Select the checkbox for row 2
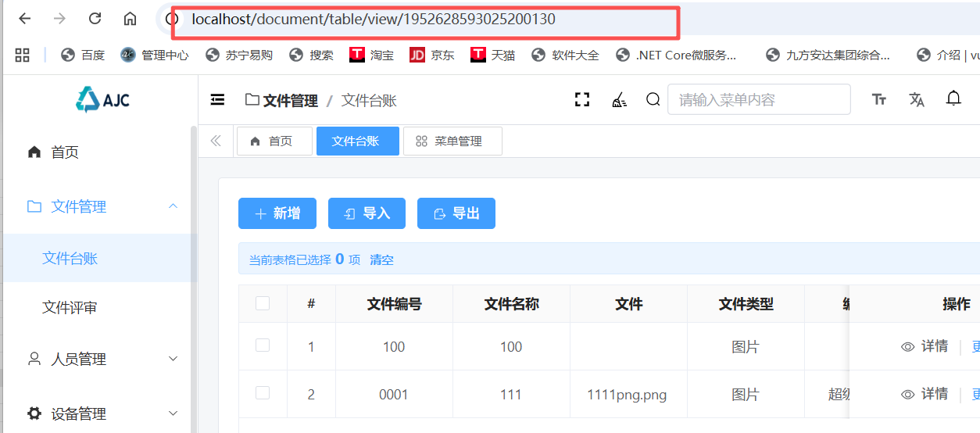Screen dimensions: 980x433 263,393
